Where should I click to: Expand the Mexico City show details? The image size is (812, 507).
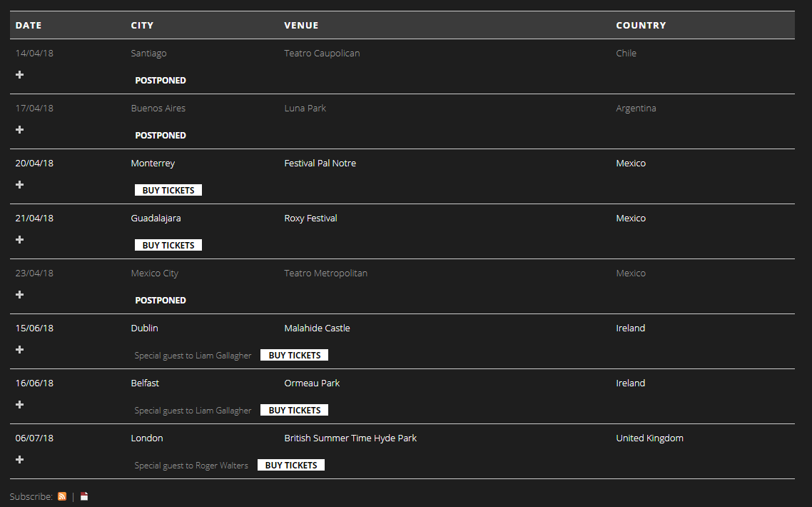(x=20, y=294)
